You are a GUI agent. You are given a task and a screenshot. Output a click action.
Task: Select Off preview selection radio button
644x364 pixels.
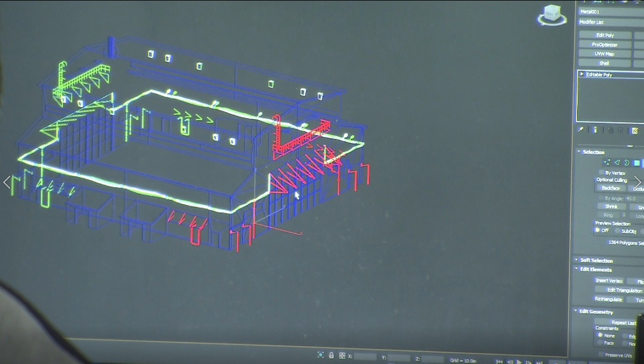597,231
